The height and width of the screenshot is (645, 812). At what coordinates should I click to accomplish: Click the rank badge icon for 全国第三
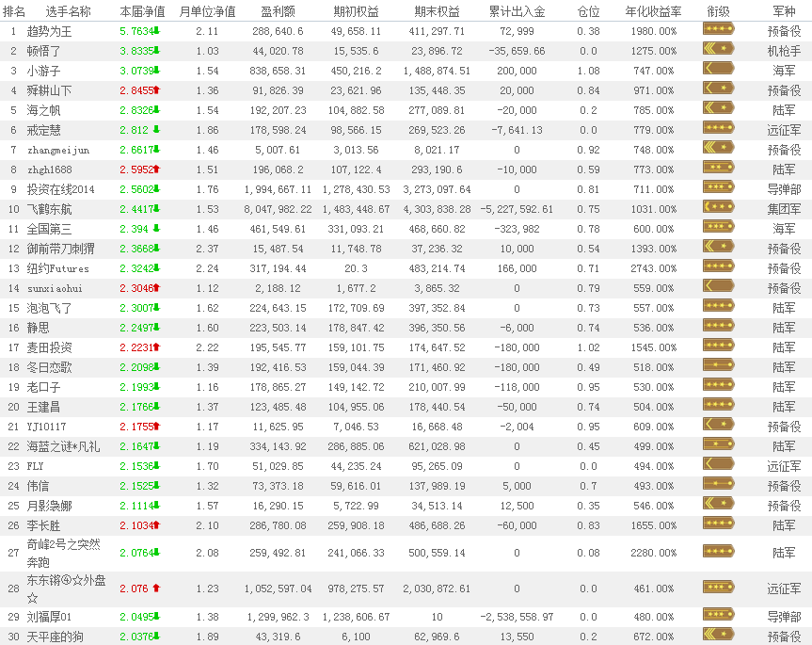[x=718, y=226]
